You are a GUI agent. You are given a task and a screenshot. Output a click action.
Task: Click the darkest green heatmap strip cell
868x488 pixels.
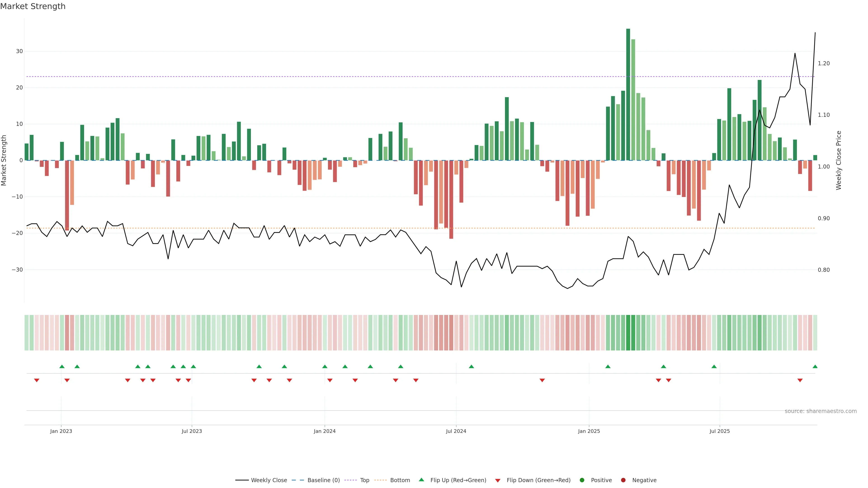click(628, 333)
